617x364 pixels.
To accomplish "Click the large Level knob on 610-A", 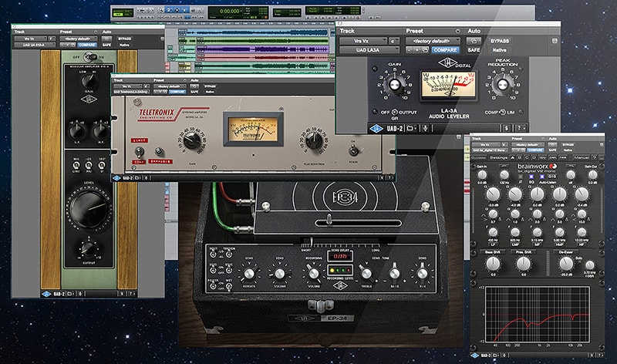I will point(89,208).
